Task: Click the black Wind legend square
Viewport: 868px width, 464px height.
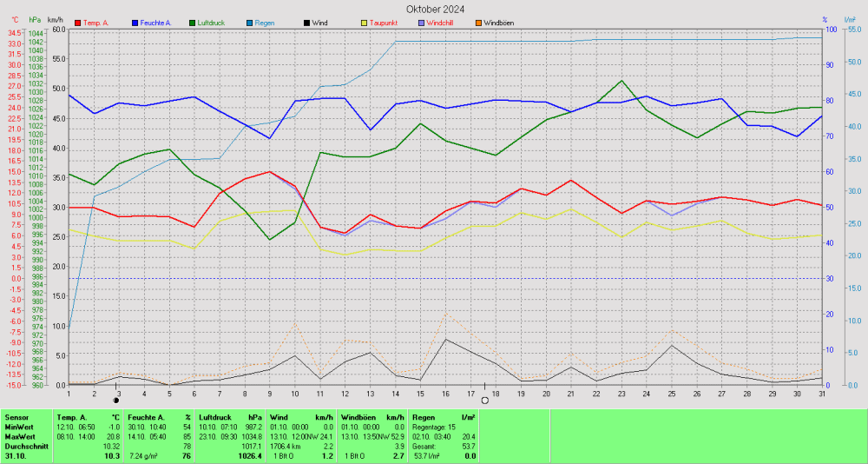Action: (306, 22)
